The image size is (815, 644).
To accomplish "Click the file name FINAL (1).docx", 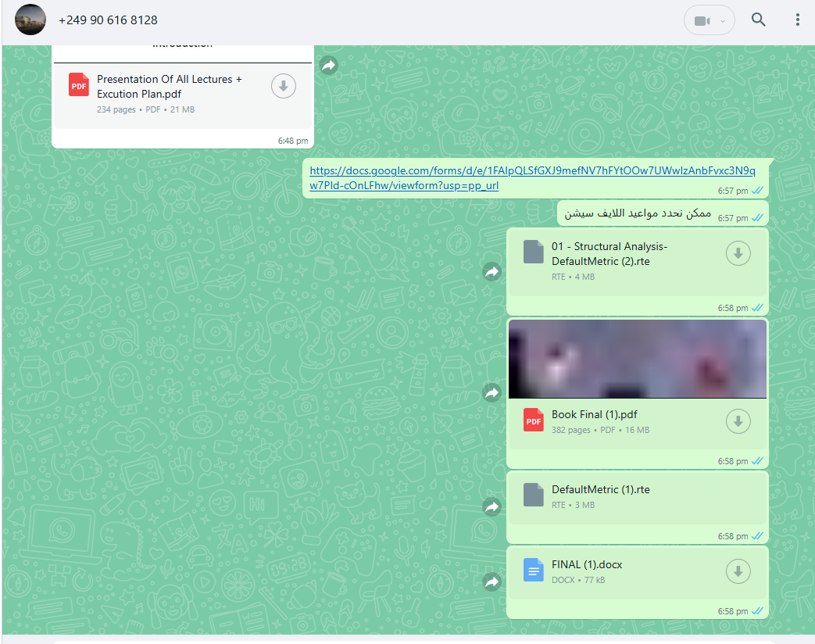I will pos(587,564).
